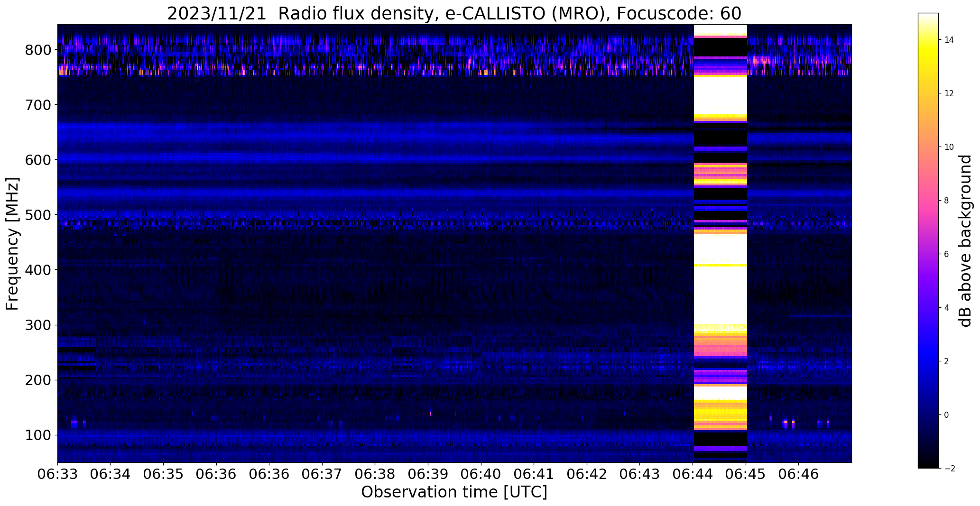Click the 400 frequency tick label
Viewport: 980px width, 506px height.
point(38,270)
